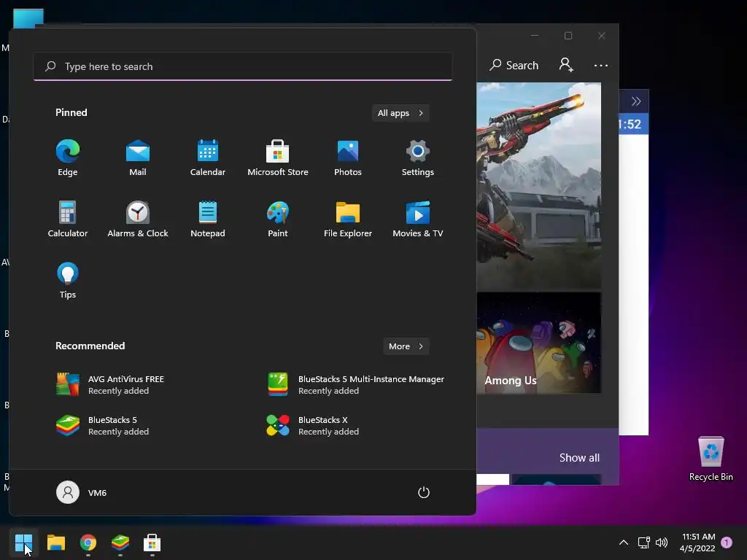Screen dimensions: 747x560
Task: Open the Photos app
Action: pos(348,158)
